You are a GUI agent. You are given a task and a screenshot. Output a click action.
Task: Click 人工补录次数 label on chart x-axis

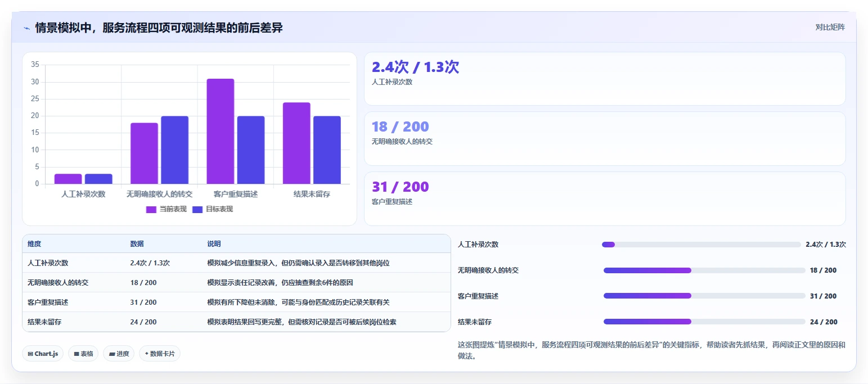click(83, 194)
